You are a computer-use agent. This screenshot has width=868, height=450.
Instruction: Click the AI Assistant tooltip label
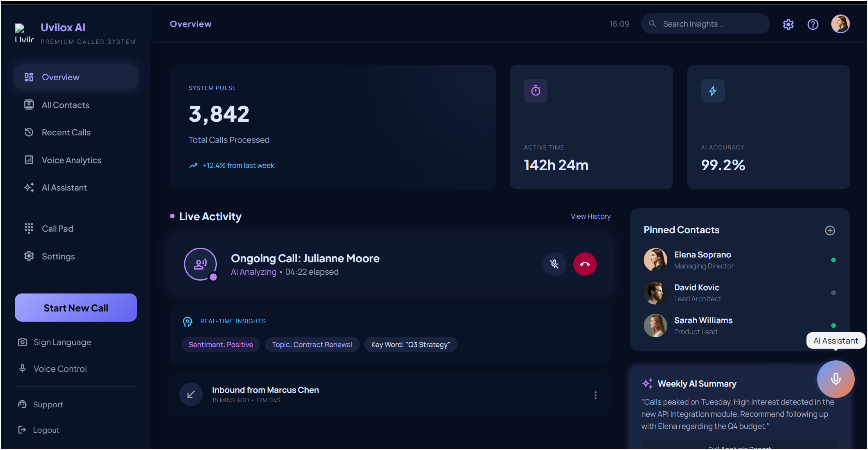836,341
